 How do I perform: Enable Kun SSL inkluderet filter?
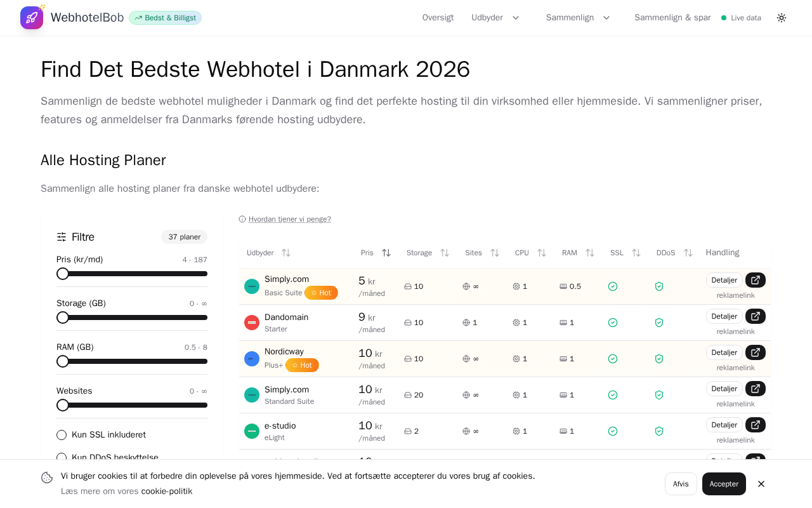tap(62, 435)
